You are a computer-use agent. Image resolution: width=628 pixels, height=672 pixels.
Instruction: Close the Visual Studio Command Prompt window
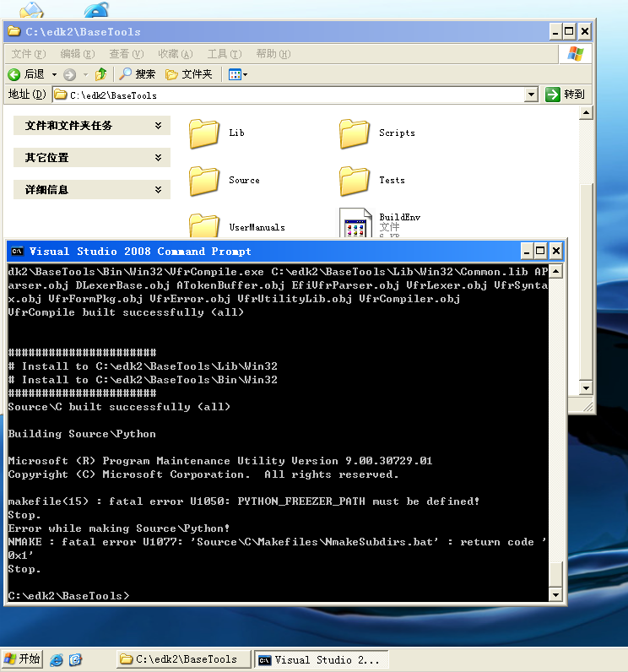point(555,251)
